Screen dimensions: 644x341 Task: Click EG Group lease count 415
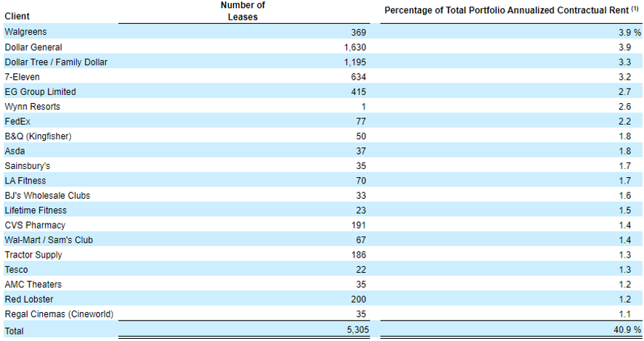click(x=359, y=91)
